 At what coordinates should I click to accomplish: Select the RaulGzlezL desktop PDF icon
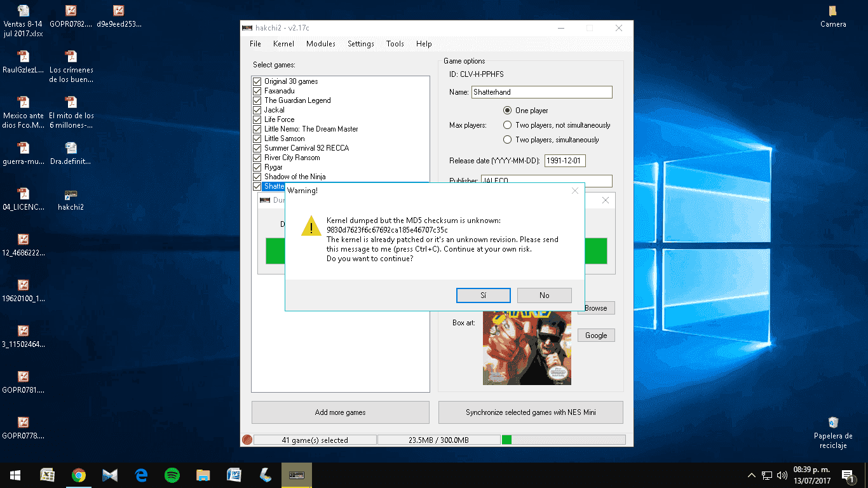pos(24,62)
